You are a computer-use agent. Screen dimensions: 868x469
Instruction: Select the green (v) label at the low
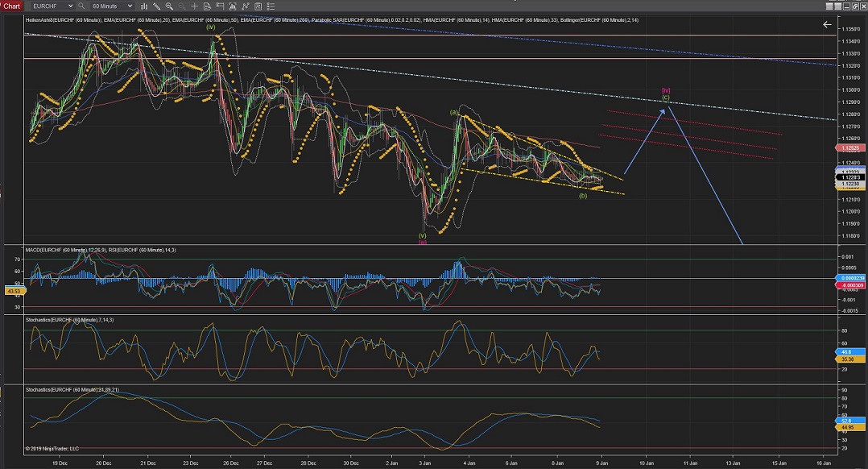pos(423,235)
